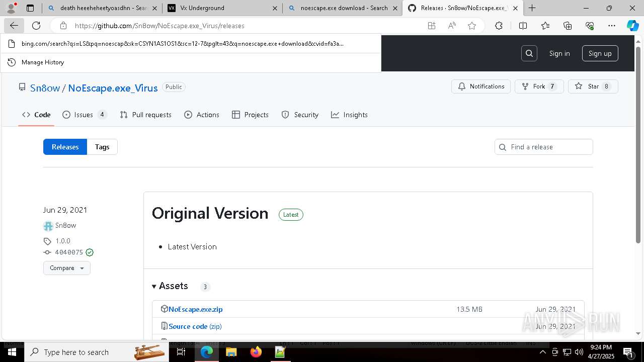Open the Edge profile icon
Image resolution: width=644 pixels, height=362 pixels.
[11, 8]
